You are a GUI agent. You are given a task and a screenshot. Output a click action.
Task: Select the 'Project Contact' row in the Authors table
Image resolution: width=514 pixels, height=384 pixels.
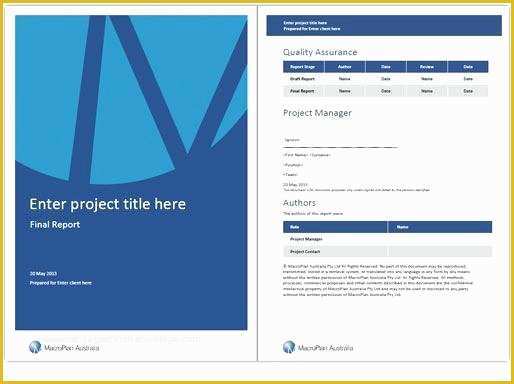387,252
